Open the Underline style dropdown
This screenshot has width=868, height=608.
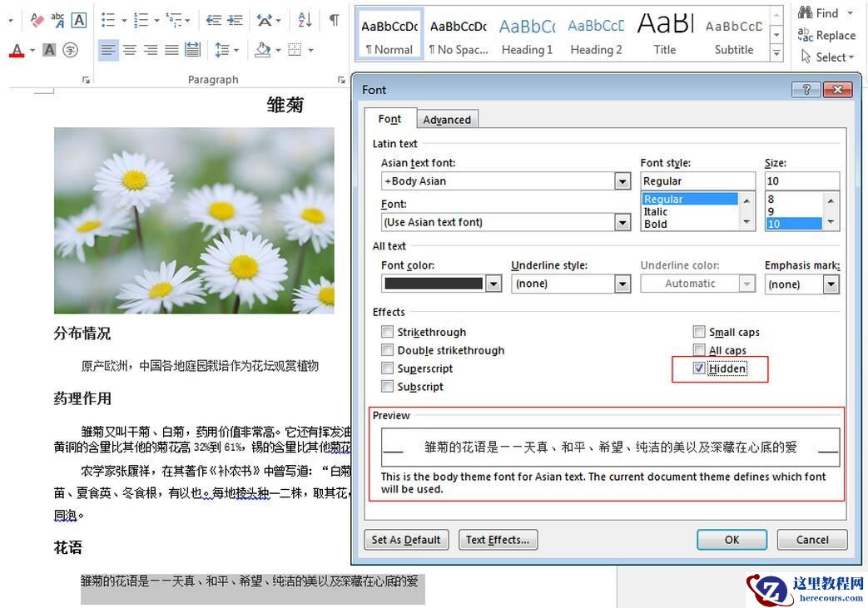point(622,284)
